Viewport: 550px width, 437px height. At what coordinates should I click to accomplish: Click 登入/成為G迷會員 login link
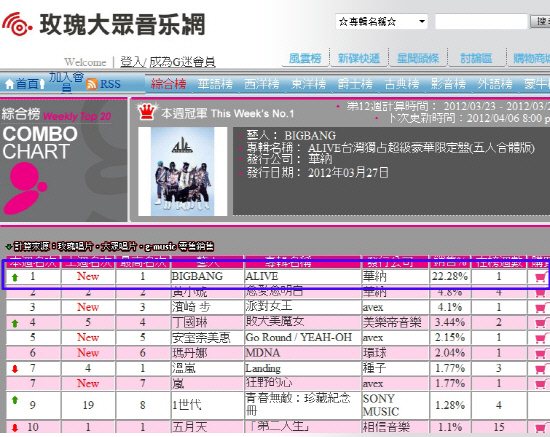pos(168,62)
